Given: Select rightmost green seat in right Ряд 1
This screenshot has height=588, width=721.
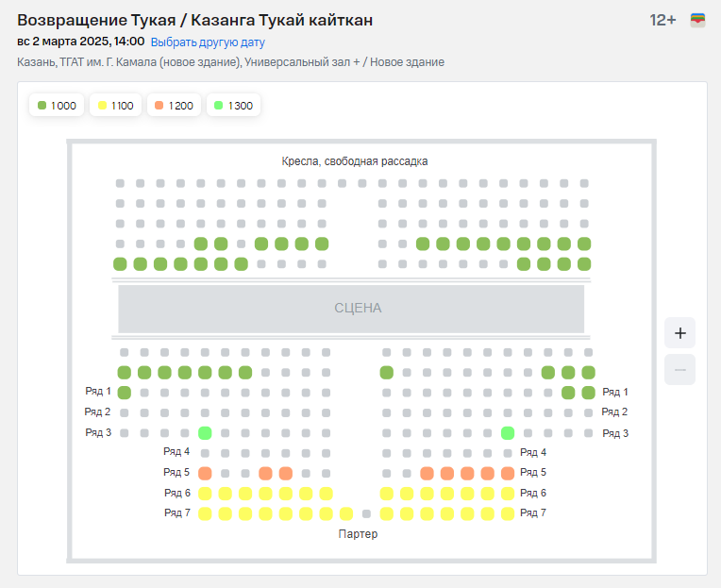Looking at the screenshot, I should [588, 393].
